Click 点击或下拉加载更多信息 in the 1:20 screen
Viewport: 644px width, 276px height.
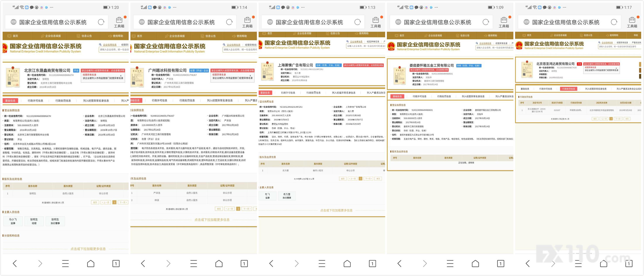[88, 249]
